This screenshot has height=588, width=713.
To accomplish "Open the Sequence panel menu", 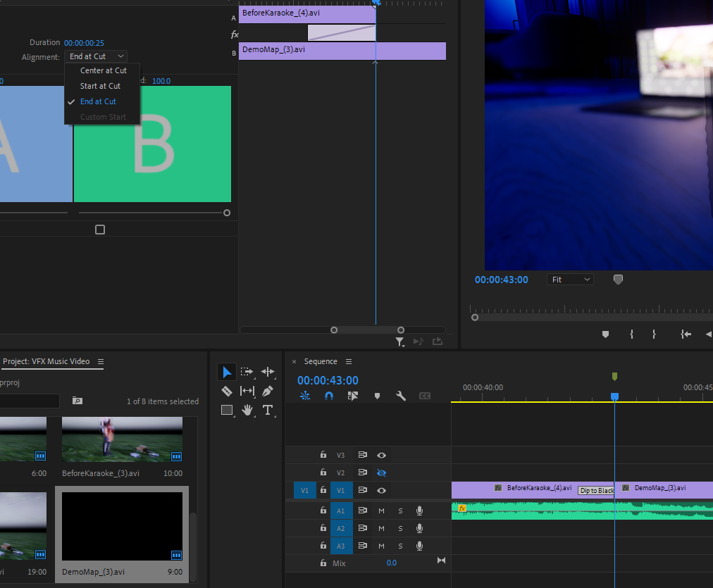I will [349, 362].
